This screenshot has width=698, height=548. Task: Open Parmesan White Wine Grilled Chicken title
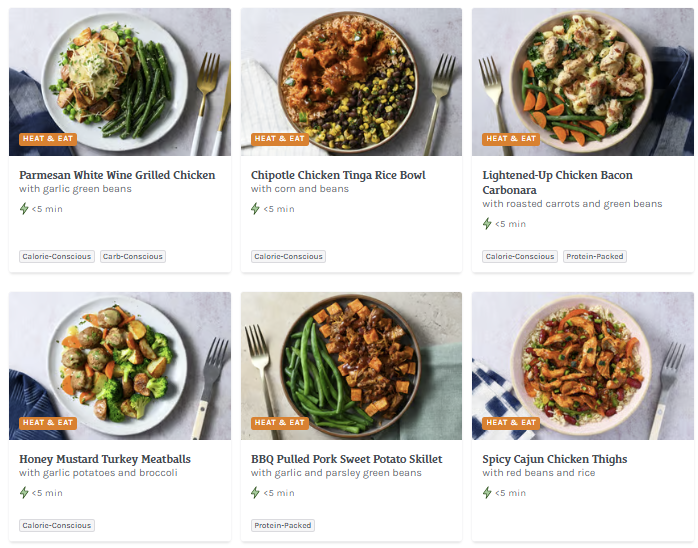pyautogui.click(x=117, y=175)
